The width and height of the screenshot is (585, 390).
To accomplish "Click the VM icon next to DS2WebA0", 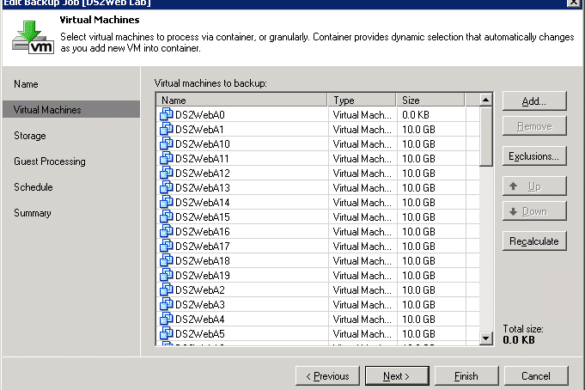I will click(x=166, y=114).
